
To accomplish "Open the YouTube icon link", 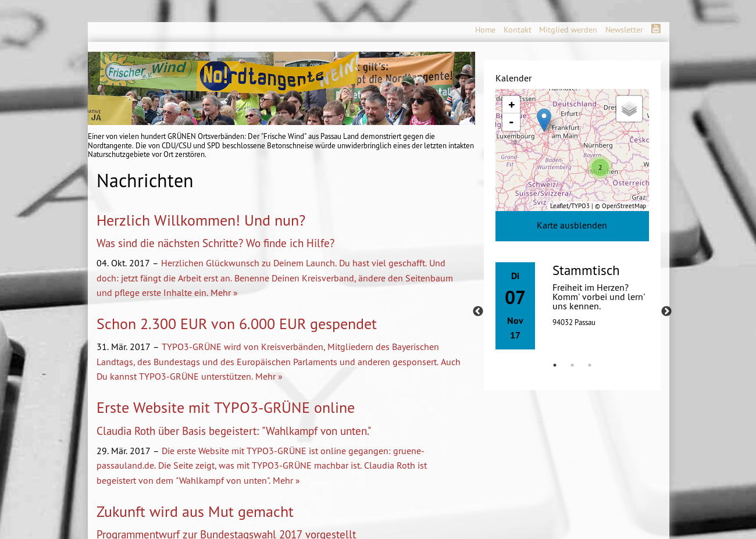I will coord(655,28).
